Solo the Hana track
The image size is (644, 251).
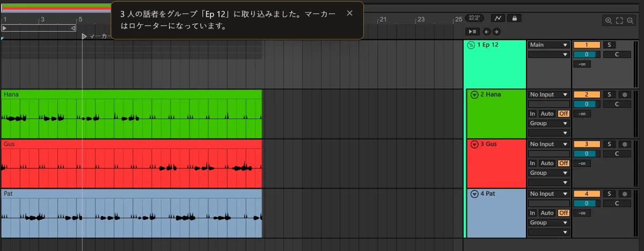609,94
